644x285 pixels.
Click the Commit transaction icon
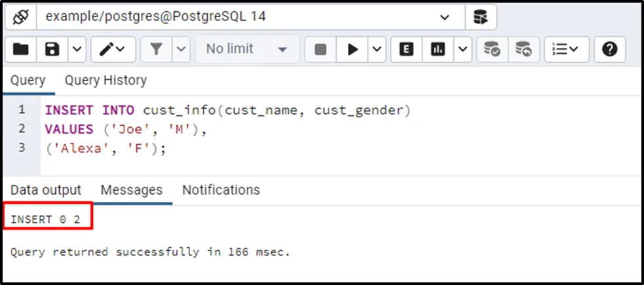coord(491,49)
